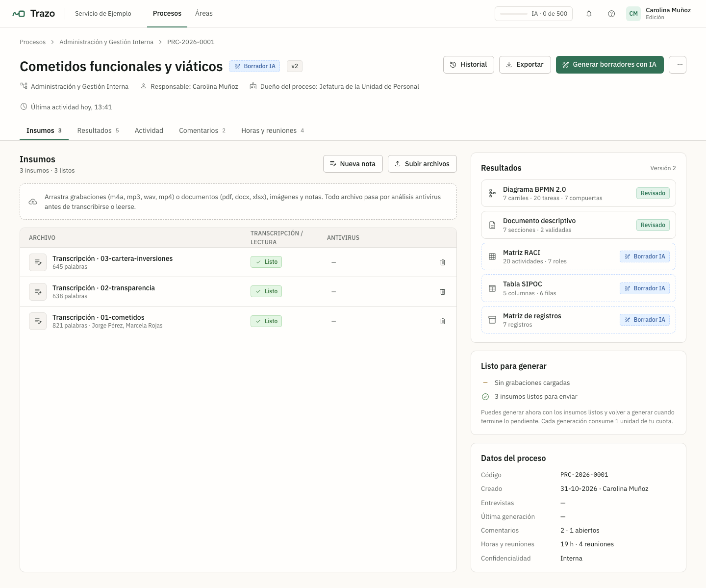
Task: Open the Tabla SIPOC result card
Action: click(x=579, y=288)
